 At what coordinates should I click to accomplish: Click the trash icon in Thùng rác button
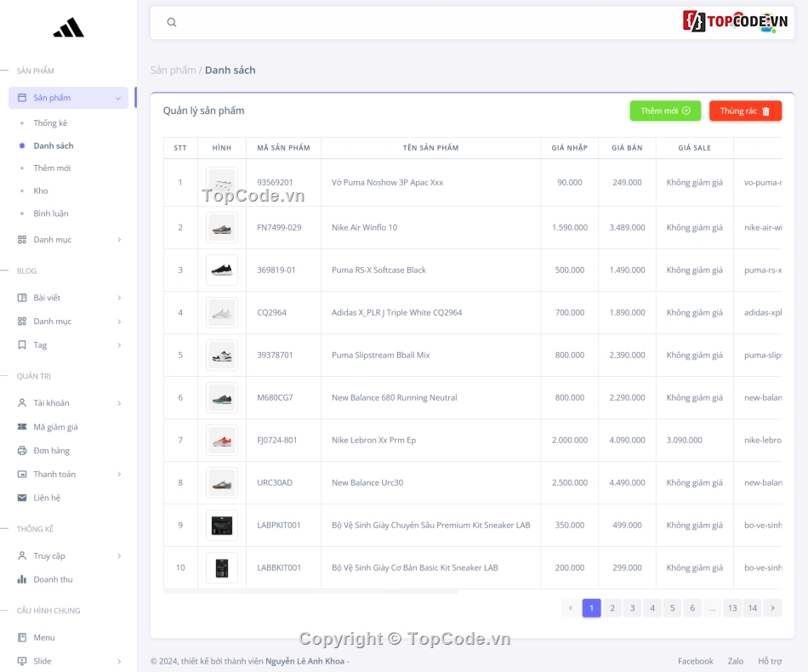tap(765, 111)
